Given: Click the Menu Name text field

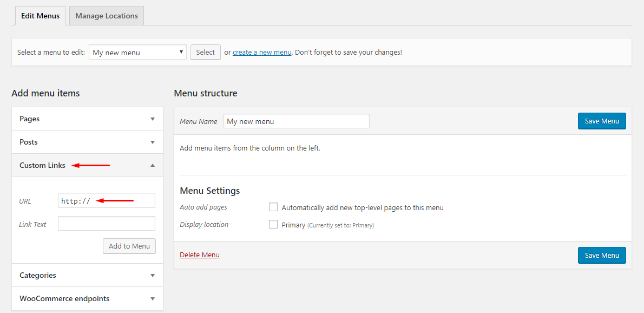Looking at the screenshot, I should 296,121.
